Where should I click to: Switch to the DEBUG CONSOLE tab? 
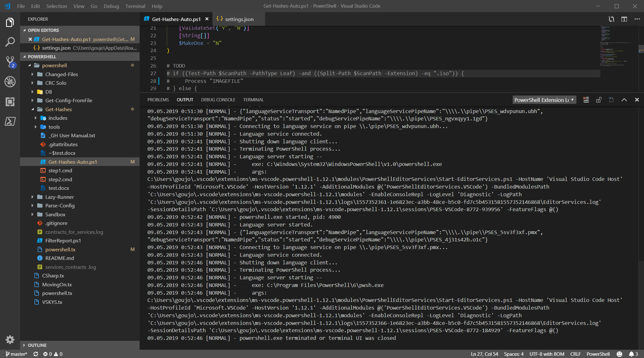pos(218,100)
